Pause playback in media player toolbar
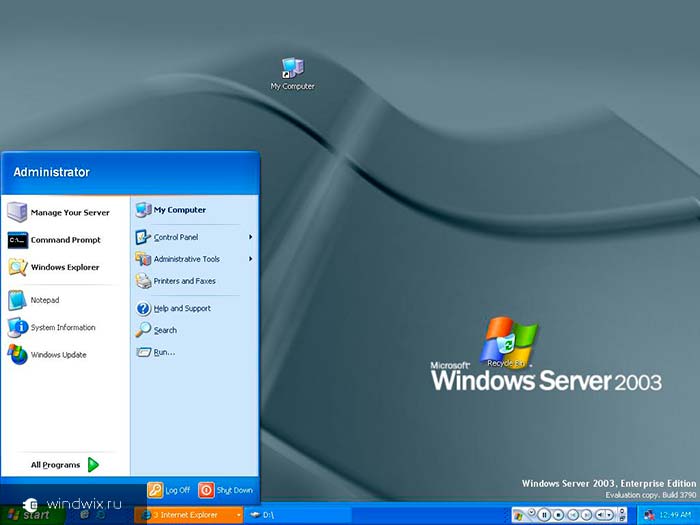 coord(544,515)
